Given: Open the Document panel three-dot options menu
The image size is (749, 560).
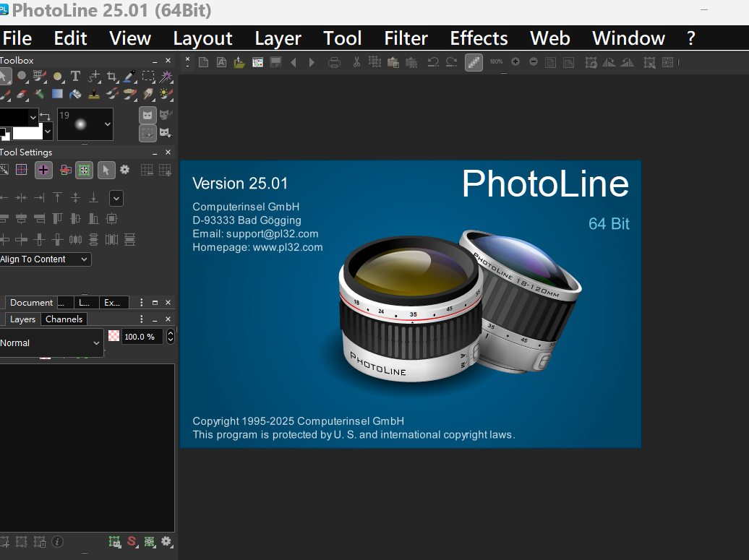Looking at the screenshot, I should coord(142,302).
